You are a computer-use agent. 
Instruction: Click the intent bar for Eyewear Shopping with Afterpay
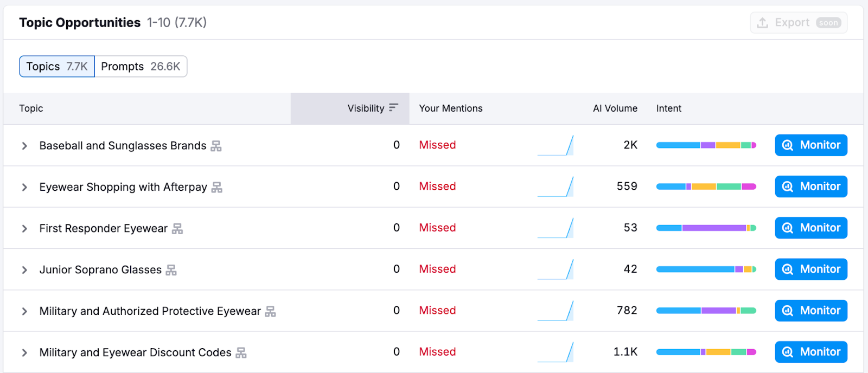[x=706, y=186]
